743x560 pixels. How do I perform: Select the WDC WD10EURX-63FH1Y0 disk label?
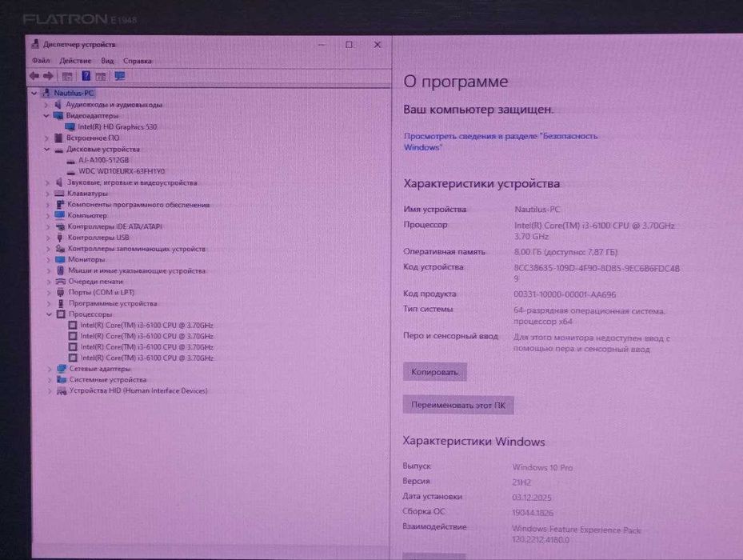click(122, 171)
